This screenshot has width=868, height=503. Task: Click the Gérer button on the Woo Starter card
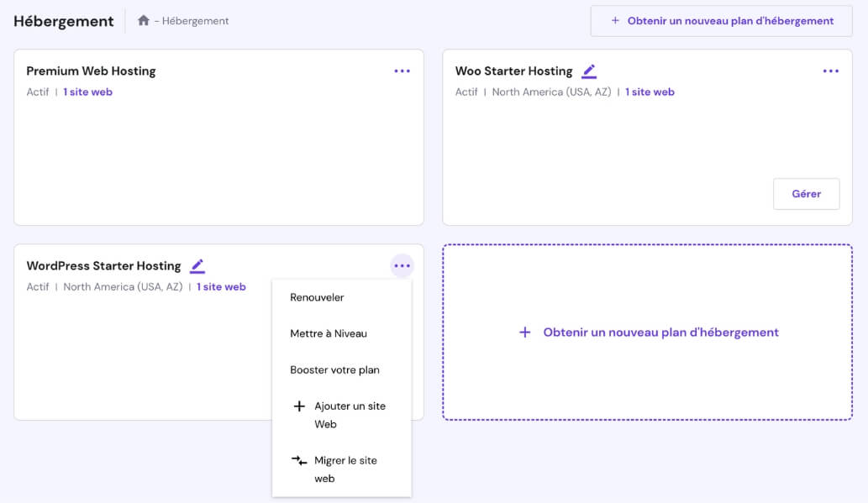(x=806, y=194)
